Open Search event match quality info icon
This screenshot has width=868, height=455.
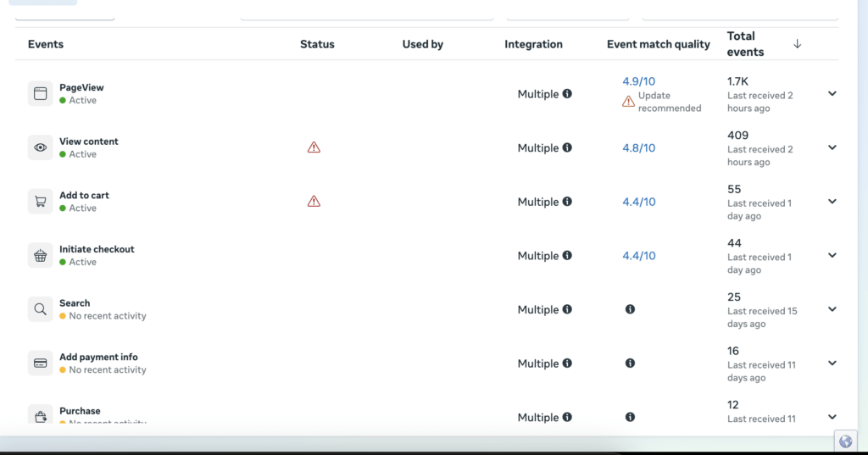coord(630,309)
